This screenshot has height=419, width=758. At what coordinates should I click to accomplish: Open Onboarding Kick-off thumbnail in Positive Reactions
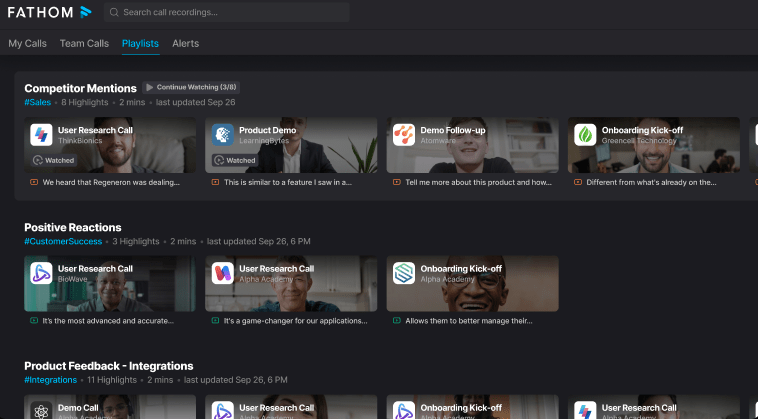472,284
